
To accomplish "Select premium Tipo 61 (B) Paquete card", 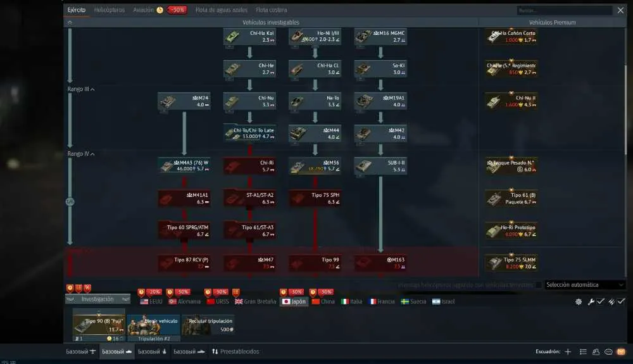I will 511,198.
